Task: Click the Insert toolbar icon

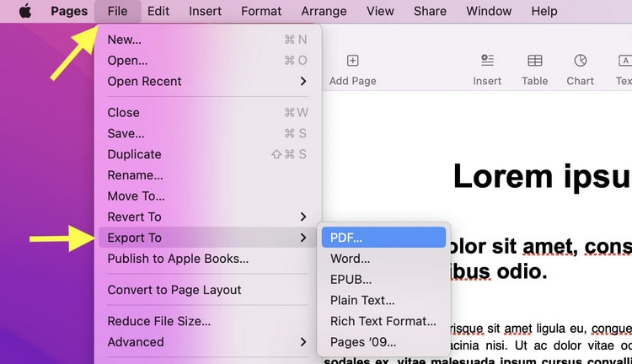Action: [x=487, y=61]
